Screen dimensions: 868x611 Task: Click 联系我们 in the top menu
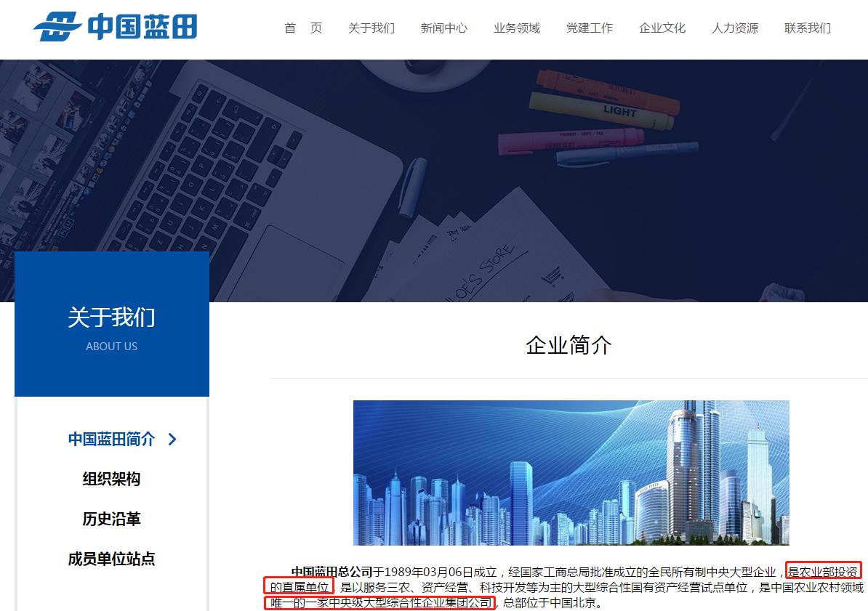(807, 28)
